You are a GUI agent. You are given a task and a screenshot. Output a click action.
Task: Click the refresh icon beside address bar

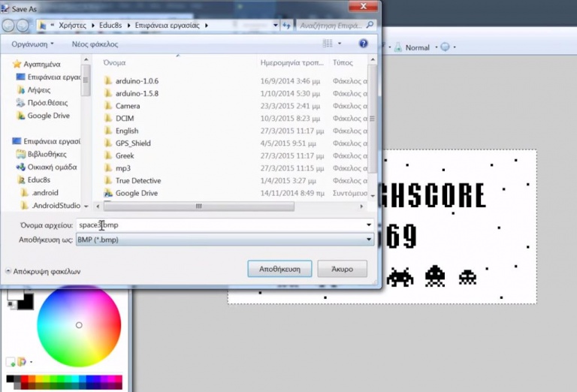(x=286, y=26)
